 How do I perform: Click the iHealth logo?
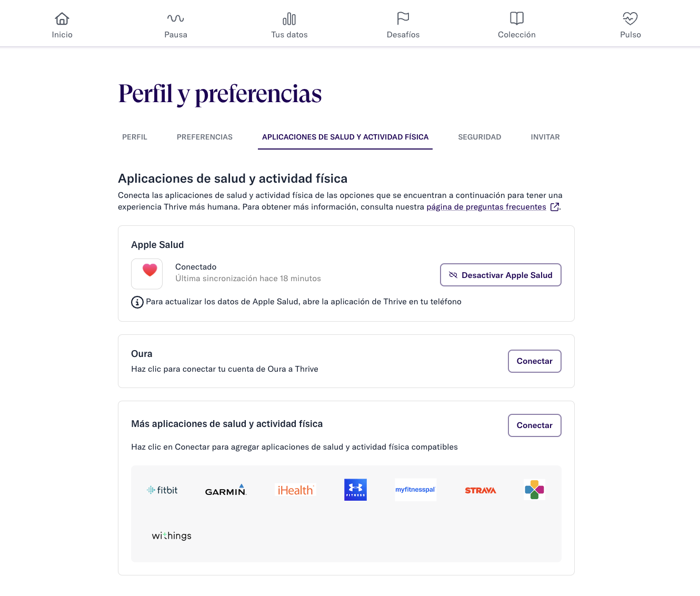[x=295, y=490]
